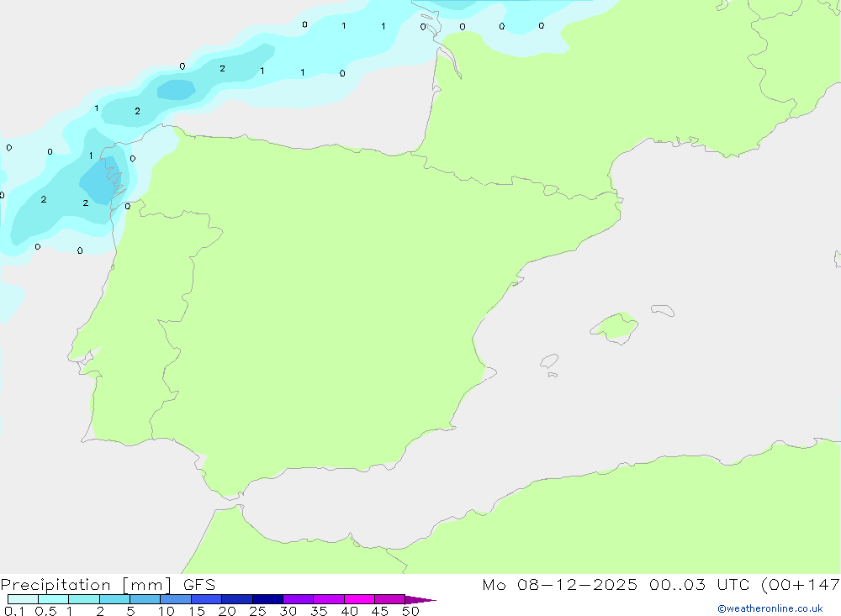Click the legend value '0.5'

[45, 611]
